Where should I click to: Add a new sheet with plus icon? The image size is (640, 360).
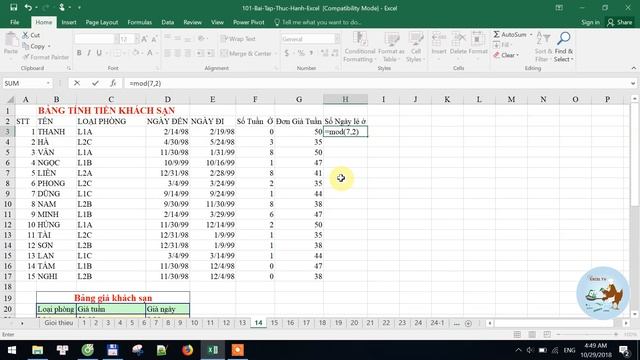point(469,323)
